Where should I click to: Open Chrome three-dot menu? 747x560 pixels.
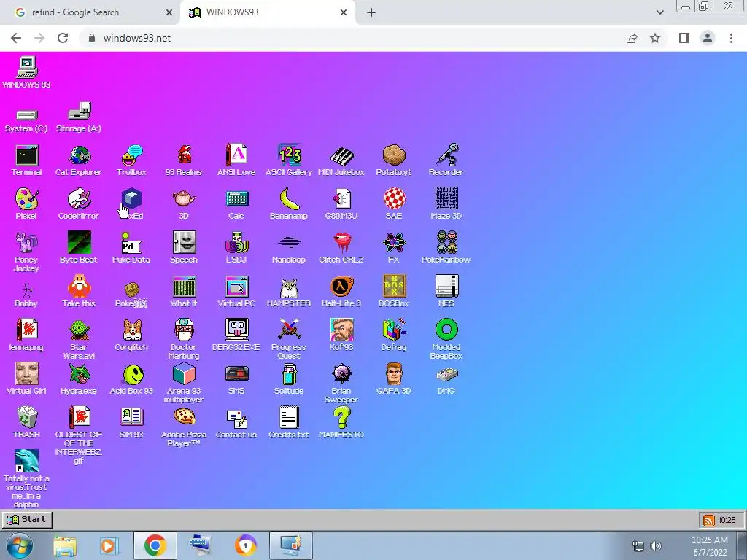(x=731, y=38)
